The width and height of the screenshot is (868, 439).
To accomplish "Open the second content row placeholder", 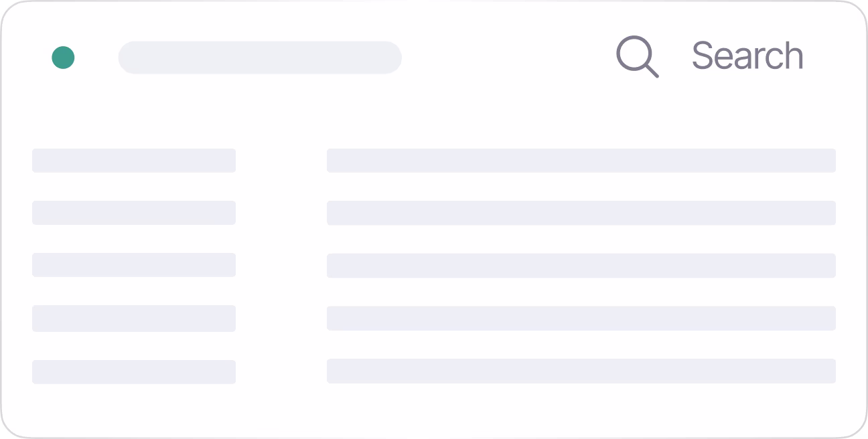I will coord(581,213).
